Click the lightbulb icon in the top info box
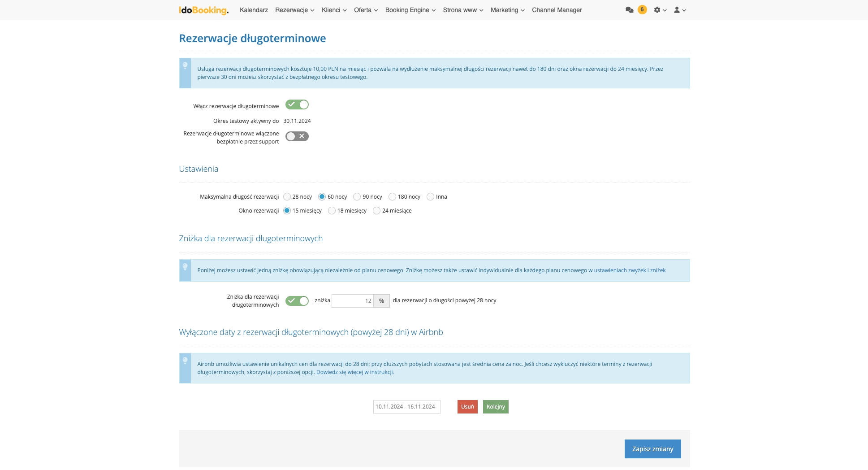Viewport: 868px width, 470px height. point(185,66)
